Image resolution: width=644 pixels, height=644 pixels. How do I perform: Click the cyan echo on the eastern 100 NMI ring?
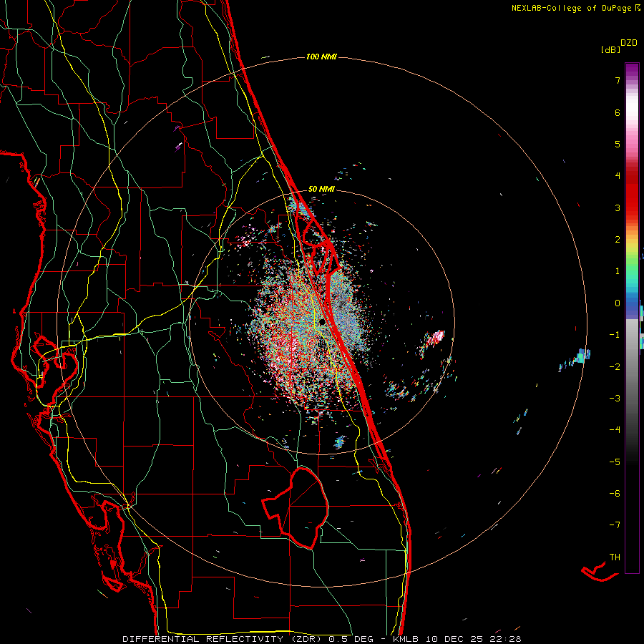(581, 356)
